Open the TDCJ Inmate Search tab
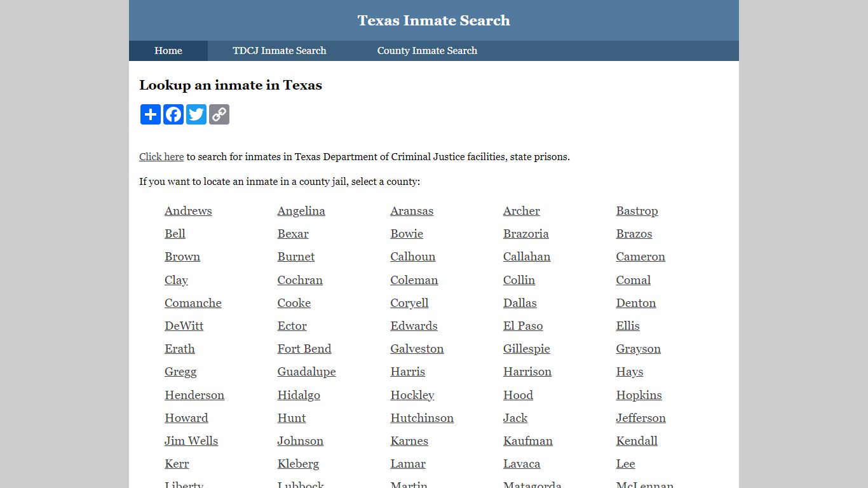Viewport: 868px width, 488px height. [280, 51]
